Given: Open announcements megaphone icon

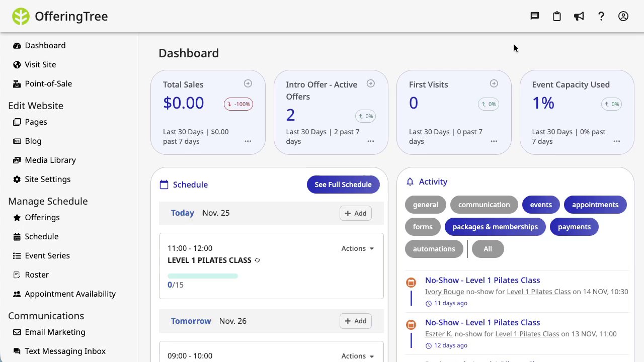Looking at the screenshot, I should (x=579, y=16).
